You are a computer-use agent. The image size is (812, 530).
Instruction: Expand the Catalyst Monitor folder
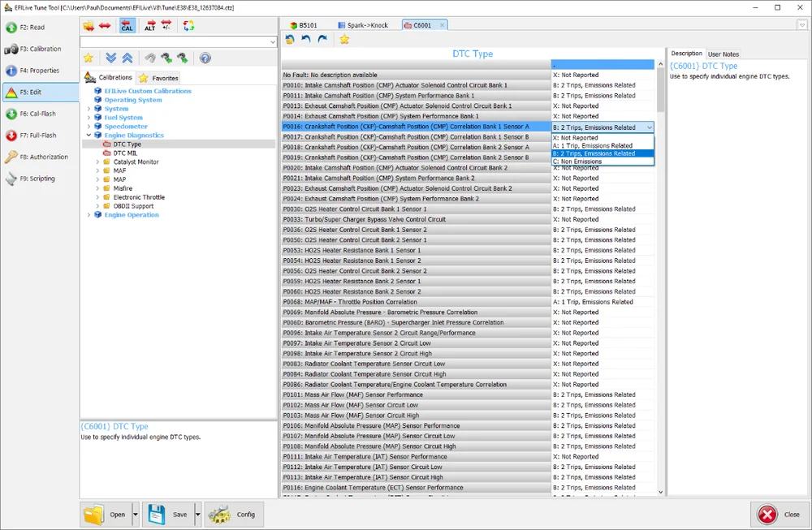[97, 162]
